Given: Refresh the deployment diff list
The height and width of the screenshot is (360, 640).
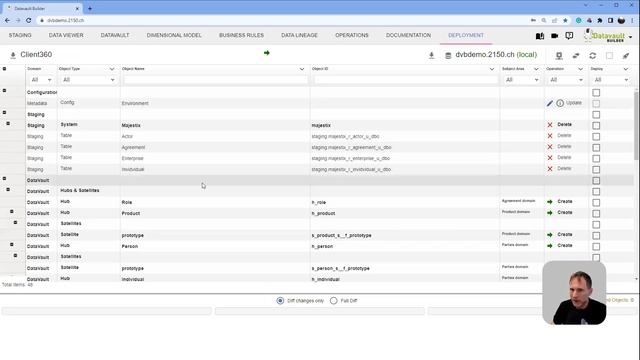Looking at the screenshot, I should pyautogui.click(x=593, y=56).
